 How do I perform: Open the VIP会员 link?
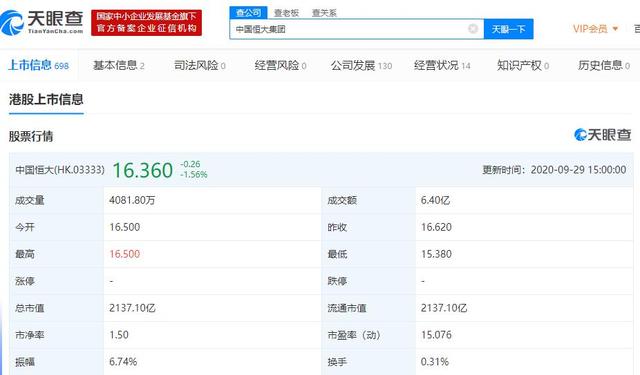pyautogui.click(x=590, y=29)
